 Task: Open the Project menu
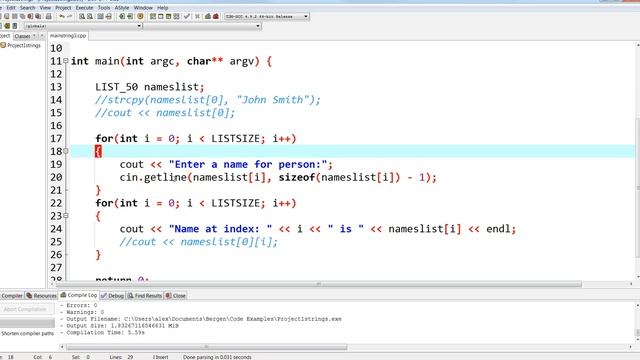coord(63,8)
